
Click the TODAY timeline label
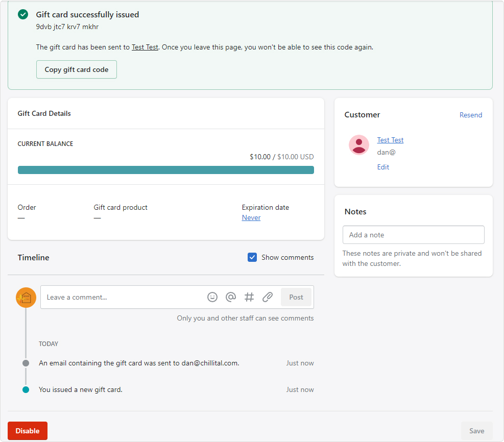coord(49,343)
